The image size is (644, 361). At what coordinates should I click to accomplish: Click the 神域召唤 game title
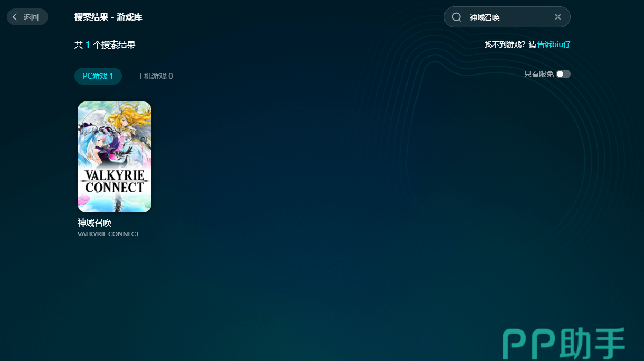[x=94, y=223]
